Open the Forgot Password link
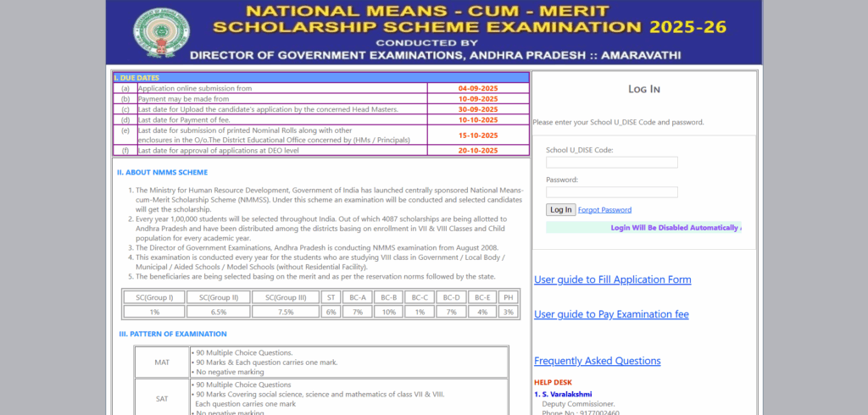 click(x=604, y=210)
